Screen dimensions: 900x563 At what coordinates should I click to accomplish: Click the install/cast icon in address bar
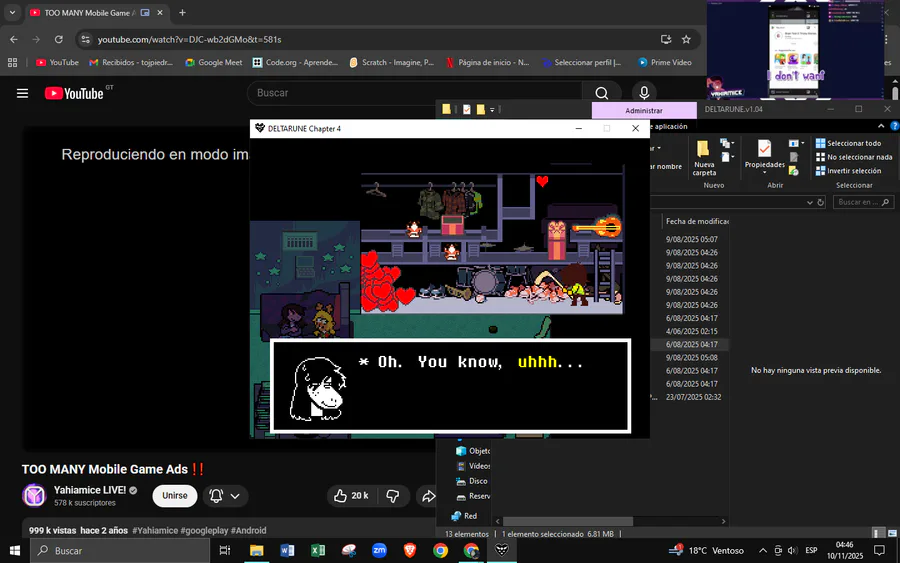[666, 40]
